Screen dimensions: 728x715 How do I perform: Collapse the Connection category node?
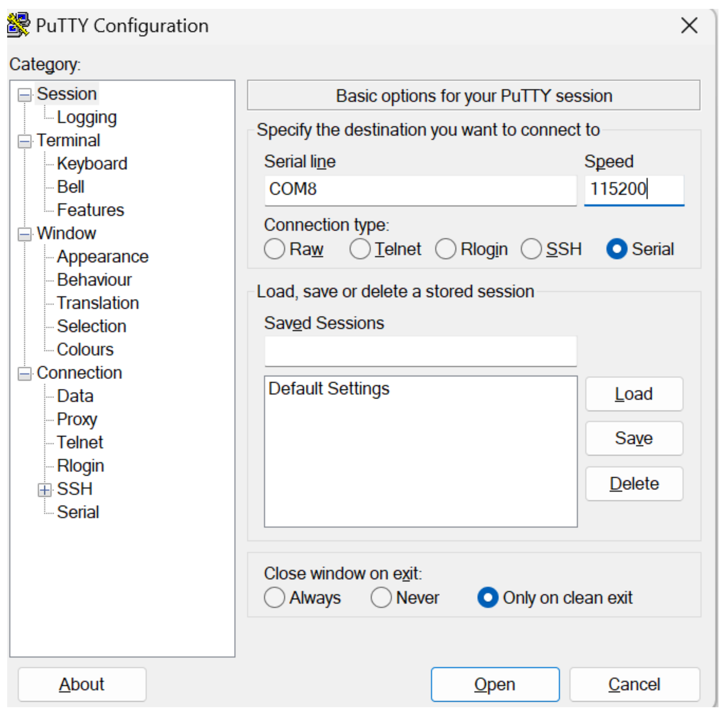pos(25,374)
